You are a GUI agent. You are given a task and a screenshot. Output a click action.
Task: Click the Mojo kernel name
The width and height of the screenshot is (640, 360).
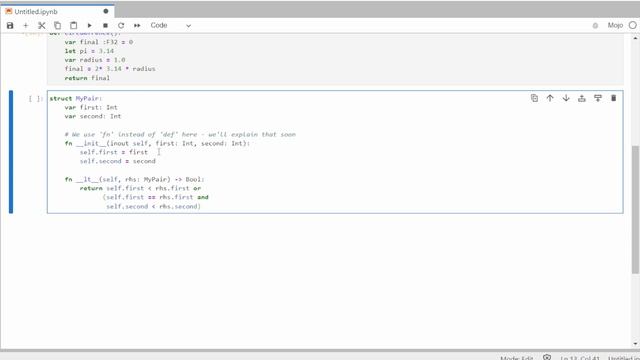pos(615,25)
